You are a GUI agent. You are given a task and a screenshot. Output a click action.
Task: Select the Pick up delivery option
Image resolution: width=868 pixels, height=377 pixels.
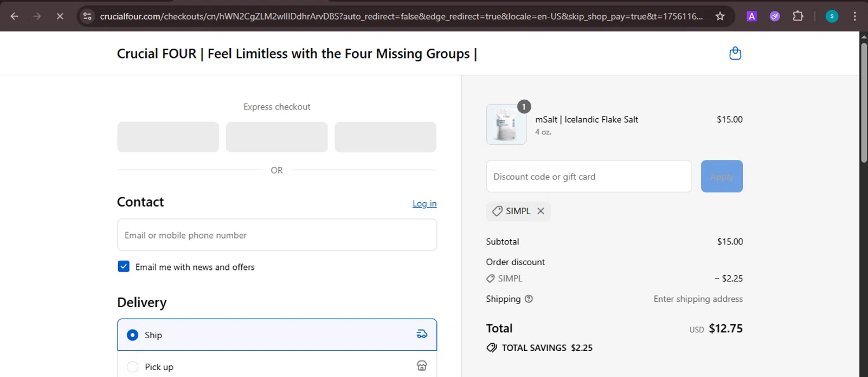[x=277, y=367]
